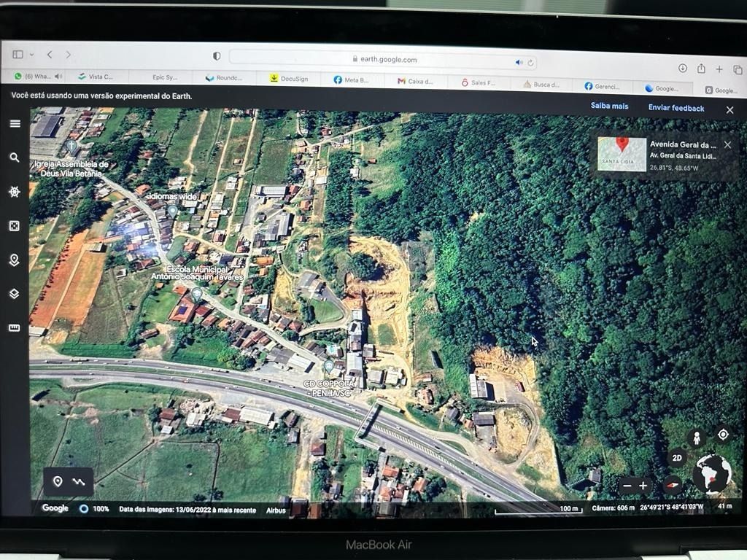The image size is (747, 560).
Task: Click the red compass to reset north
Action: 672,485
